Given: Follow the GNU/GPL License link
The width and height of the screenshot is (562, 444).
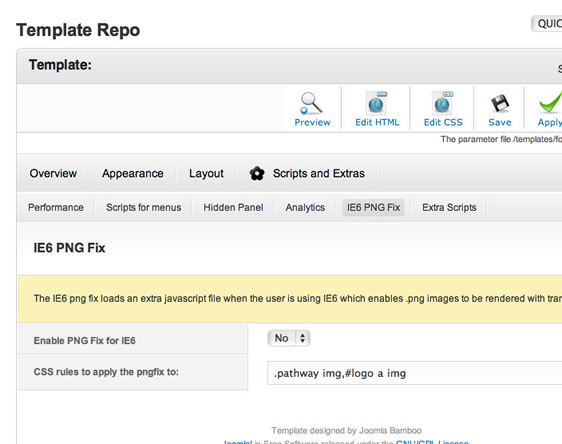Looking at the screenshot, I should click(432, 442).
